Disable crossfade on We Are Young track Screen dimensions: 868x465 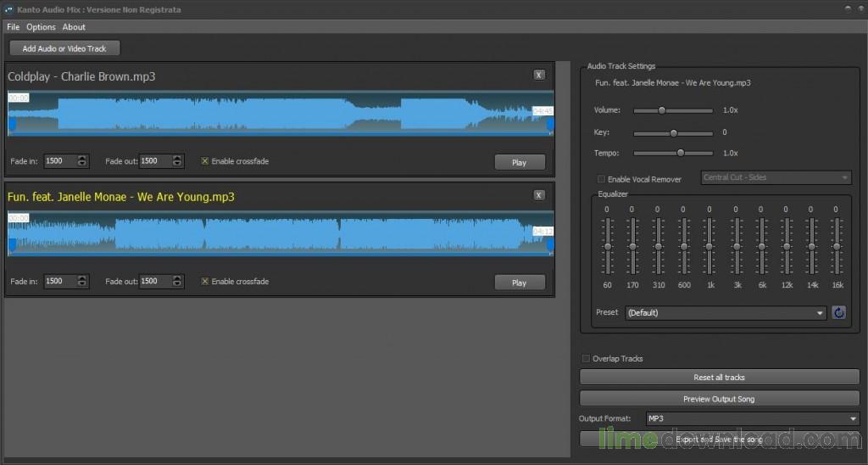[205, 282]
